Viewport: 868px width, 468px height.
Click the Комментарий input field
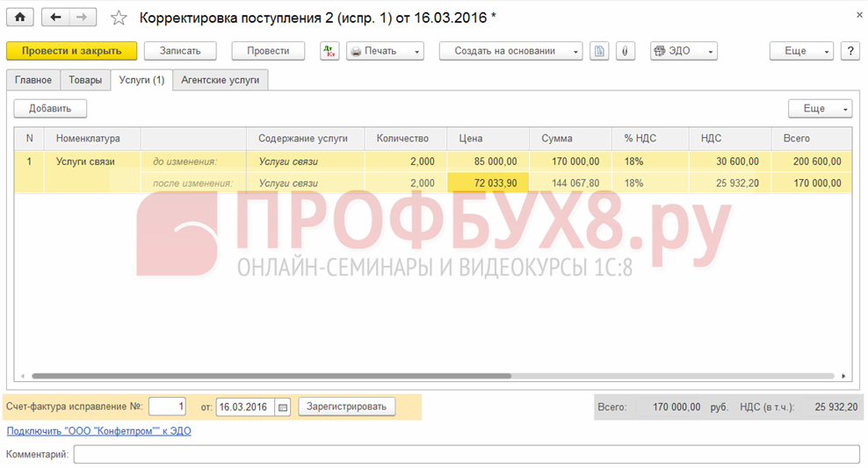[466, 454]
